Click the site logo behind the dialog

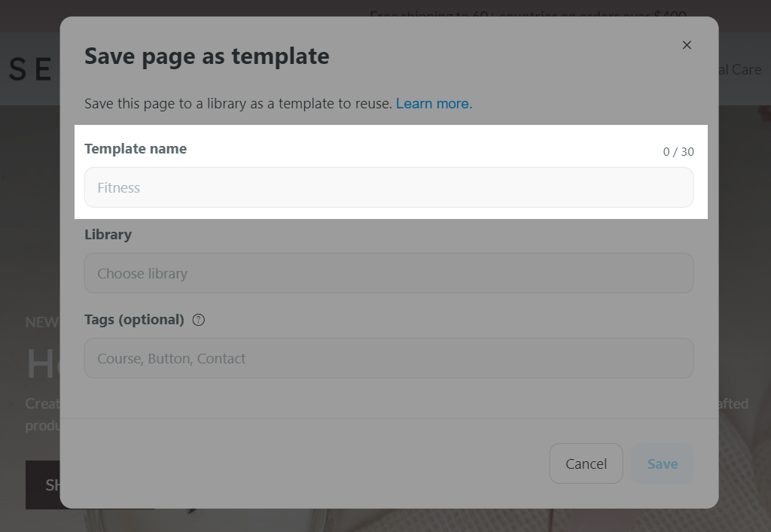pyautogui.click(x=30, y=69)
